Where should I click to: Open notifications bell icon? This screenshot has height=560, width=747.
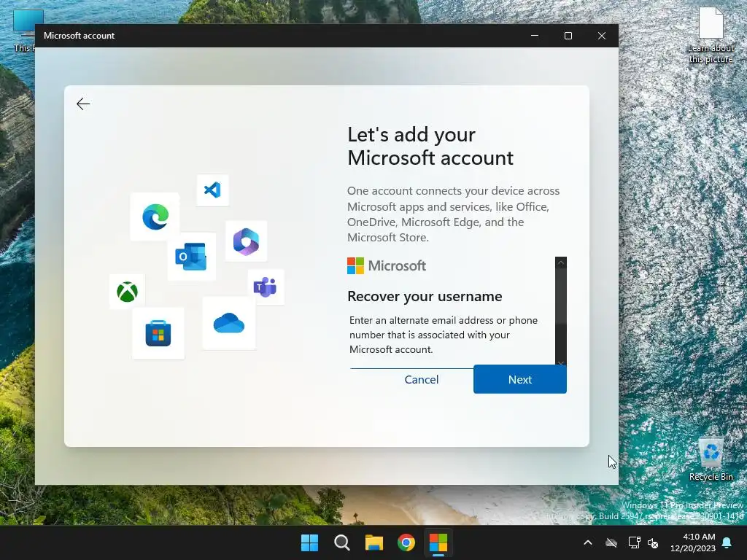[727, 542]
